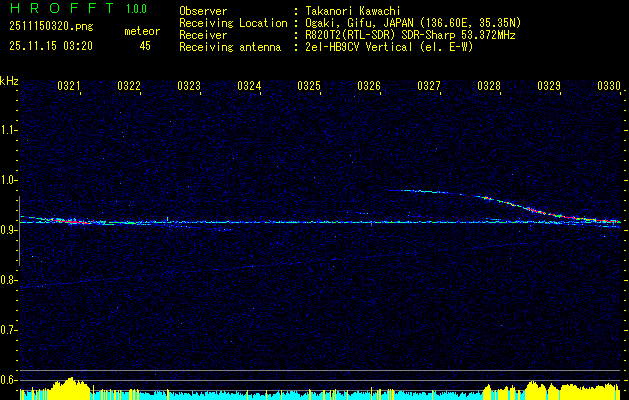Select the 0327 time marker
Image resolution: width=629 pixels, height=400 pixels.
[429, 87]
